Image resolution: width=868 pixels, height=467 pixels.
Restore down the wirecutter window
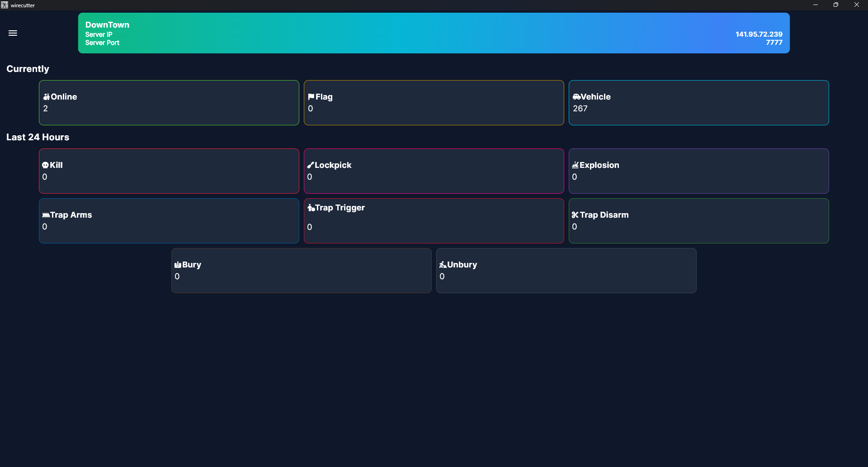(835, 5)
